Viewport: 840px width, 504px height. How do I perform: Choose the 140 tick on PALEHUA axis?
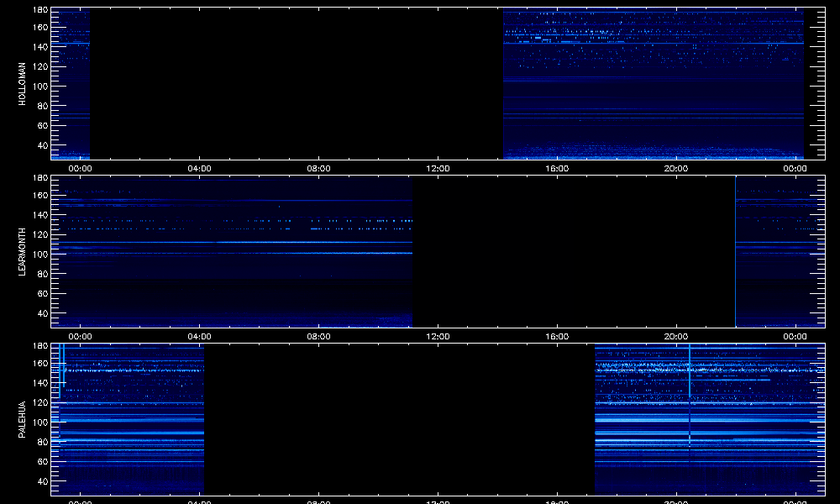pyautogui.click(x=40, y=384)
